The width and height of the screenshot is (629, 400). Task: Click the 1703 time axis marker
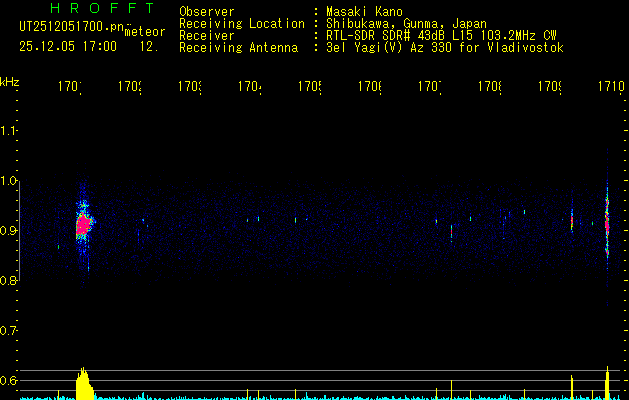pos(189,88)
